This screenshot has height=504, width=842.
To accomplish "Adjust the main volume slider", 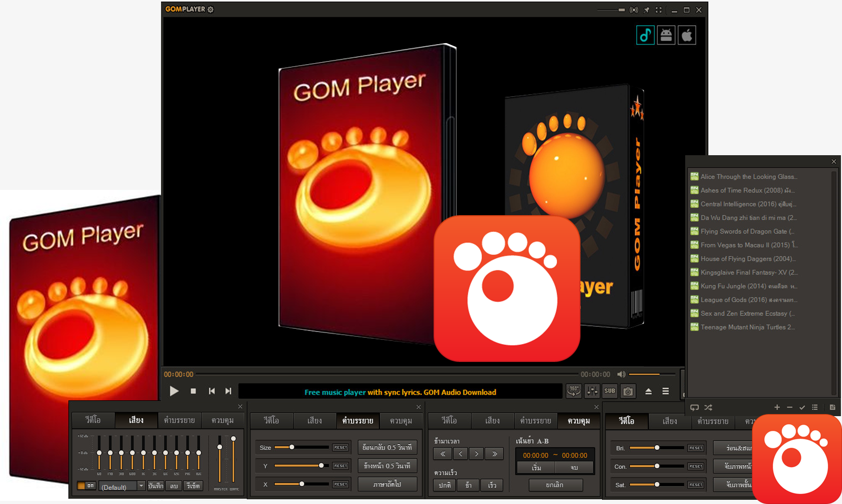I will (x=651, y=374).
